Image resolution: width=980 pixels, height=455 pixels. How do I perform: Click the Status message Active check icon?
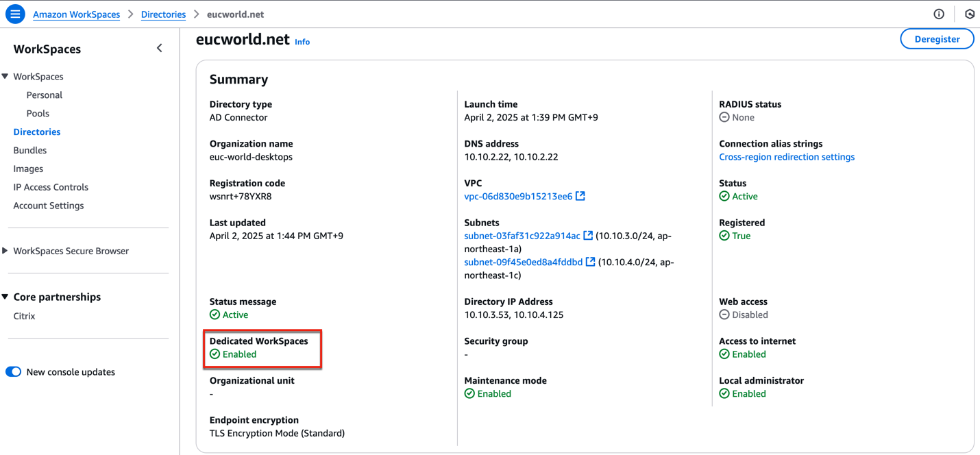point(215,315)
